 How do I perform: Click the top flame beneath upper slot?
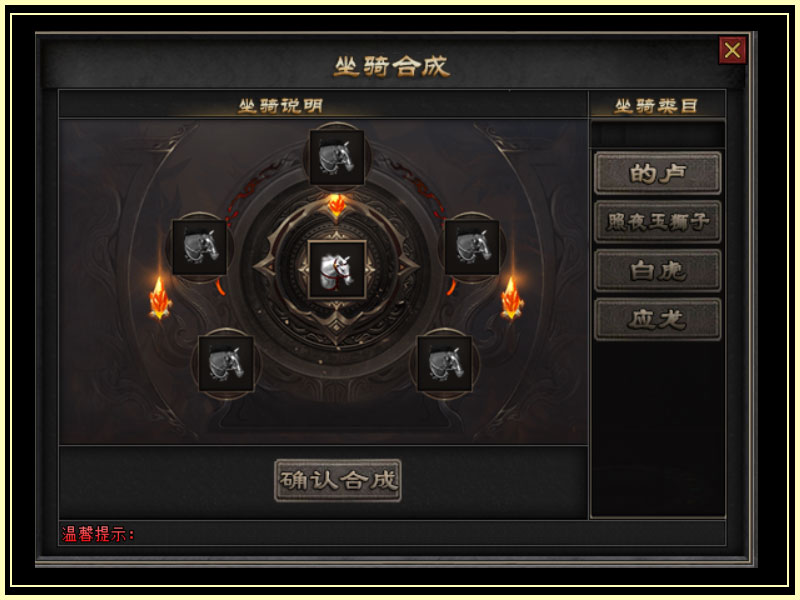pos(336,205)
